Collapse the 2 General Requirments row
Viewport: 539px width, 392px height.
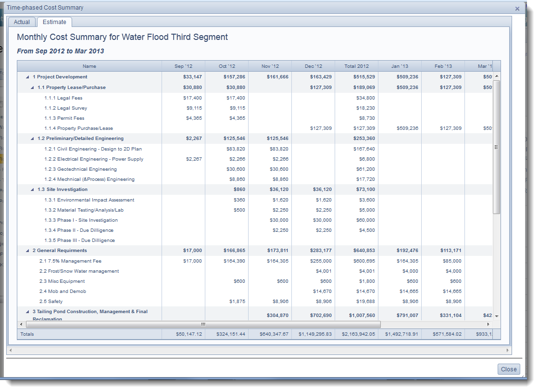click(27, 251)
